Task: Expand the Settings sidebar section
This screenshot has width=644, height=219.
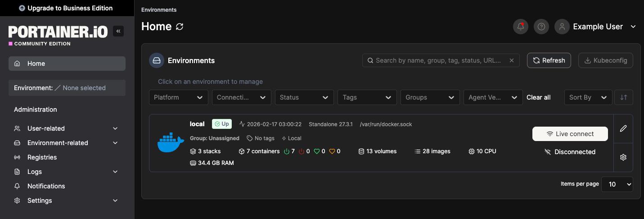Action: pos(66,201)
